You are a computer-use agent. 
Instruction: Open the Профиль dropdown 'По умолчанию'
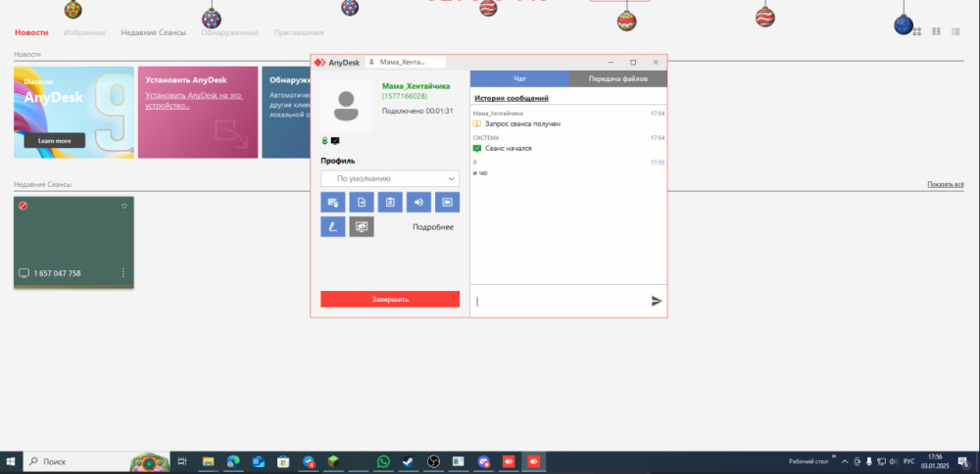click(x=390, y=178)
